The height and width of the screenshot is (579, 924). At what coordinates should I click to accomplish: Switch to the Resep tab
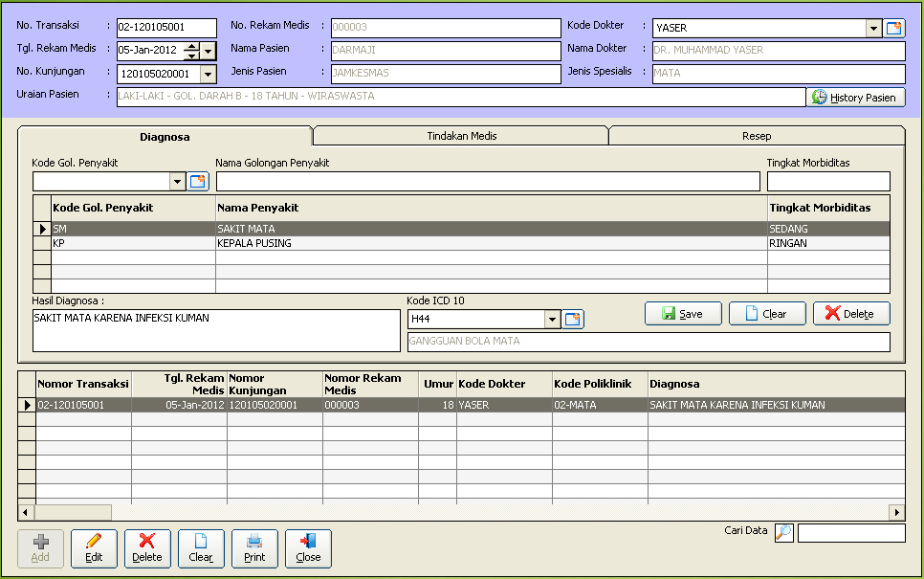756,136
